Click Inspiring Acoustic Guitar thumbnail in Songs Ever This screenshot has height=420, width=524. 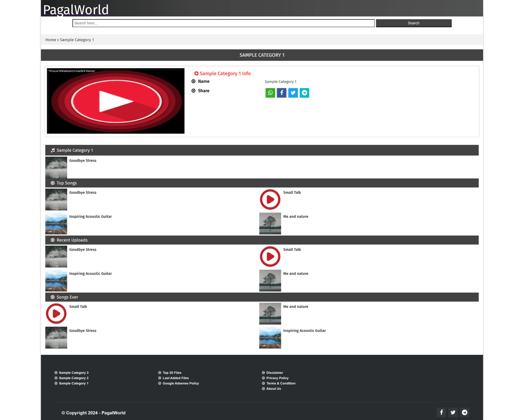[x=270, y=338]
